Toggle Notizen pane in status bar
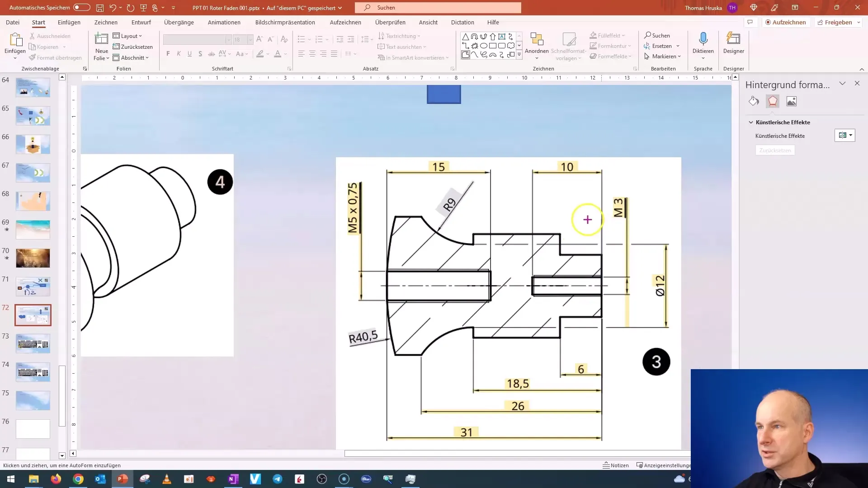 [616, 465]
